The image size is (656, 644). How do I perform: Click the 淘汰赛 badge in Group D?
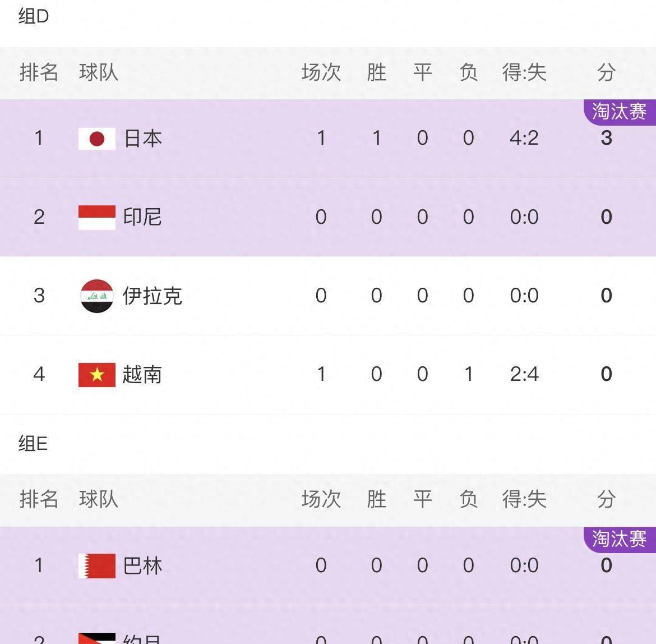(618, 112)
